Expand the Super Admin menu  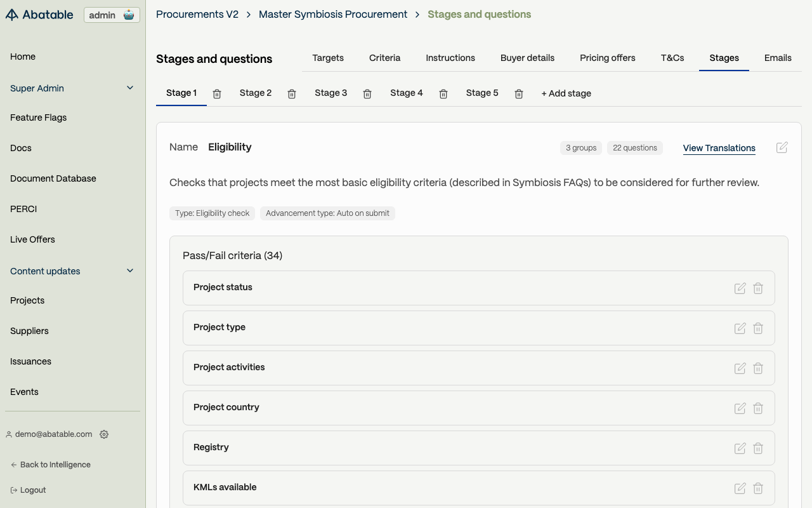coord(130,88)
